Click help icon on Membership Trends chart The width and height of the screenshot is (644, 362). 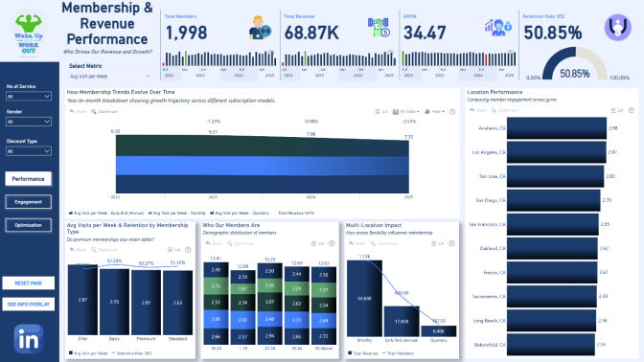pos(452,112)
